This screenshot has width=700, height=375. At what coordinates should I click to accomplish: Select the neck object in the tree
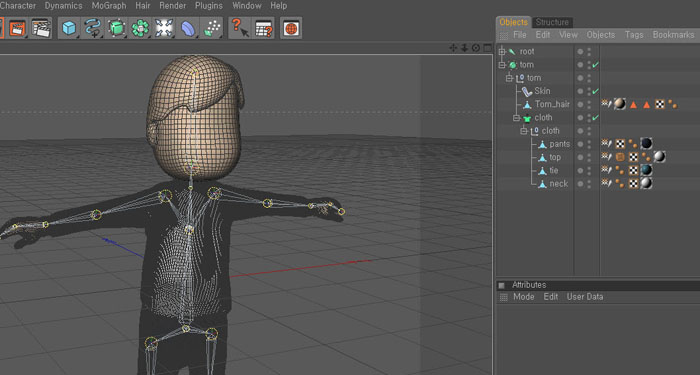coord(558,183)
